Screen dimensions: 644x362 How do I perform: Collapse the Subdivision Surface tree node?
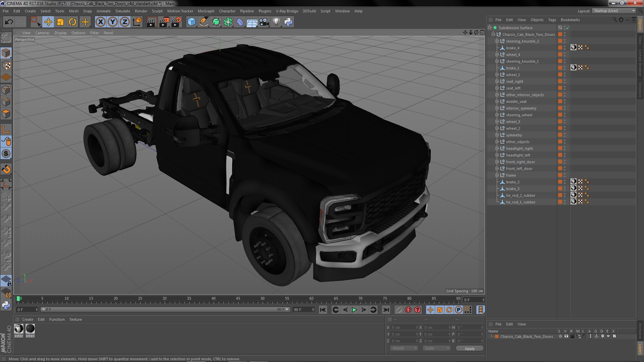(490, 28)
